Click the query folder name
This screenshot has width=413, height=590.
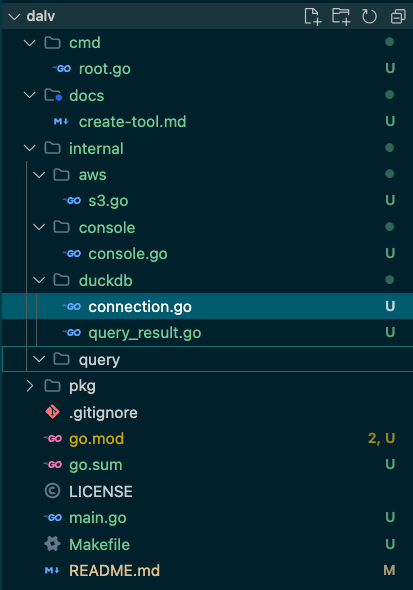pyautogui.click(x=99, y=360)
